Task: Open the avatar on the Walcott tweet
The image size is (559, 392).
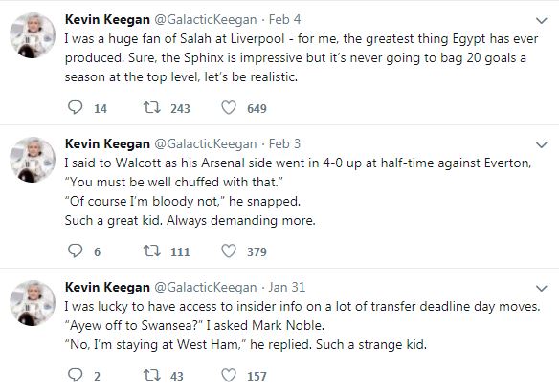Action: coord(33,160)
